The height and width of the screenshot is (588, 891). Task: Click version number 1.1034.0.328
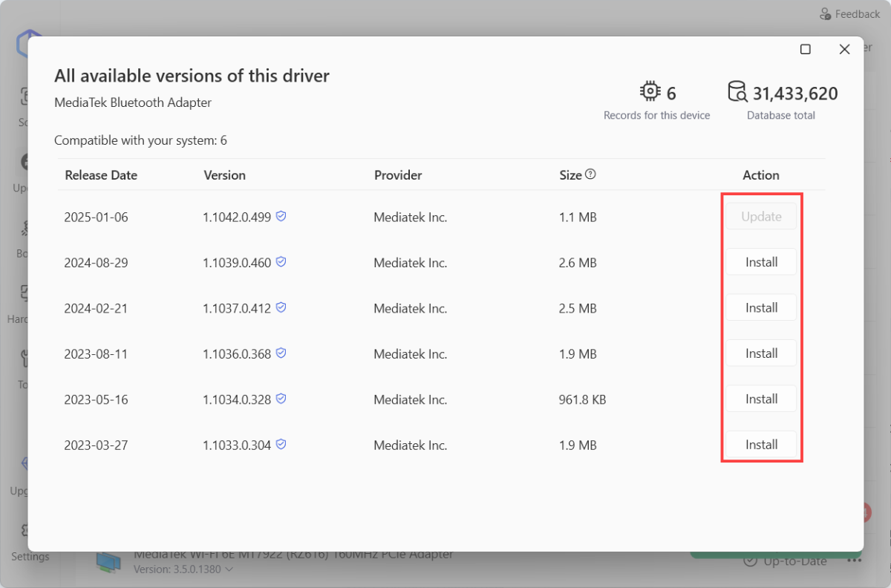coord(237,400)
